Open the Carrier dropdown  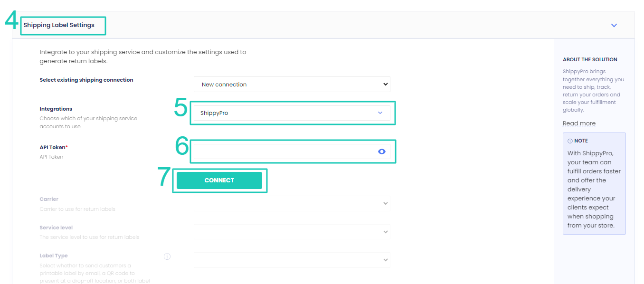(292, 203)
